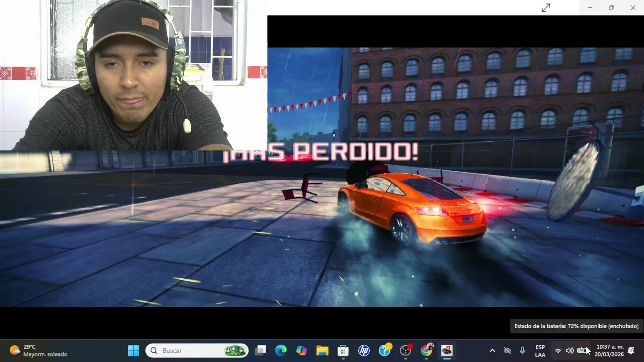644x362 pixels.
Task: Close the game window
Action: 633,8
